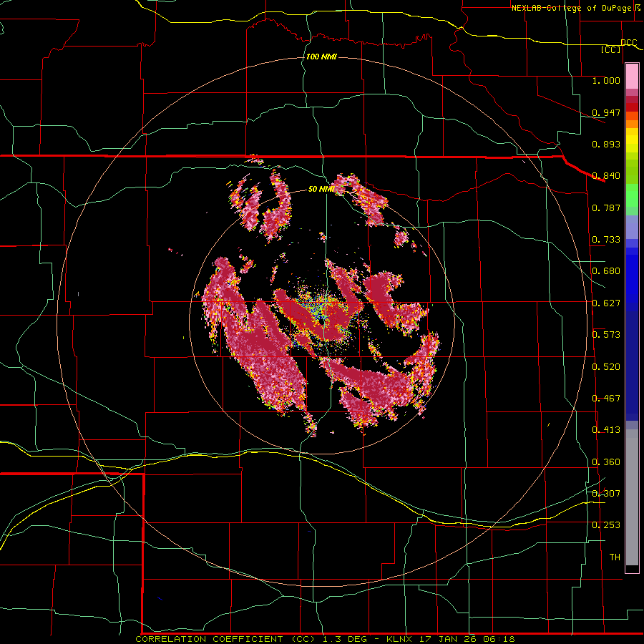This screenshot has width=644, height=644.
Task: Click the 1.000 value on the color scale
Action: pos(606,80)
